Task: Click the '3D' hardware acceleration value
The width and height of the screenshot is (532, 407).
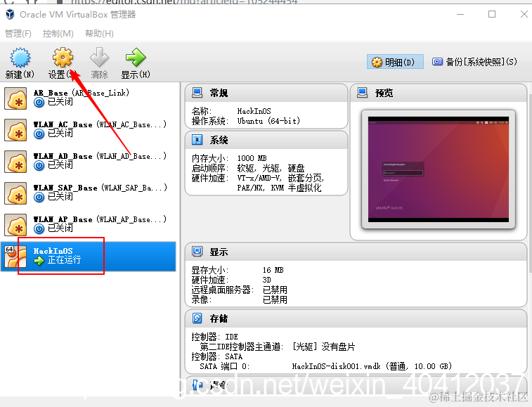Action: coord(266,280)
